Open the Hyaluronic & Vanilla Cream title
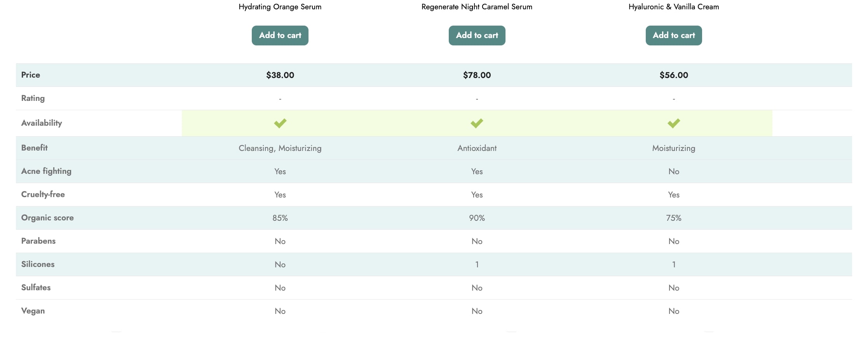868x343 pixels. [x=674, y=7]
